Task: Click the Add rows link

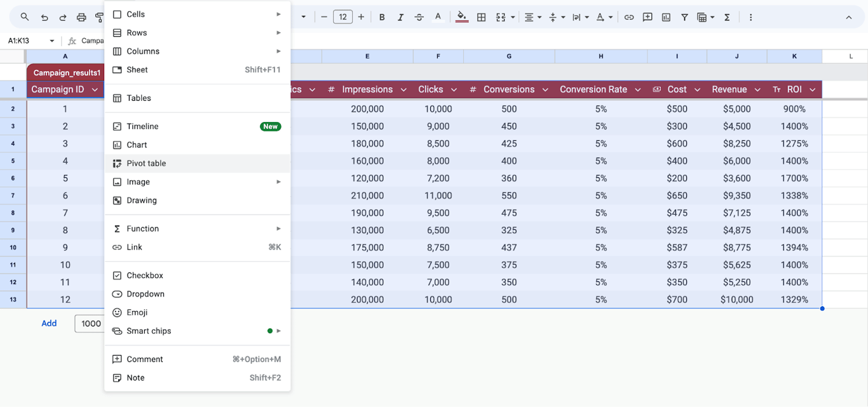Action: click(x=49, y=323)
